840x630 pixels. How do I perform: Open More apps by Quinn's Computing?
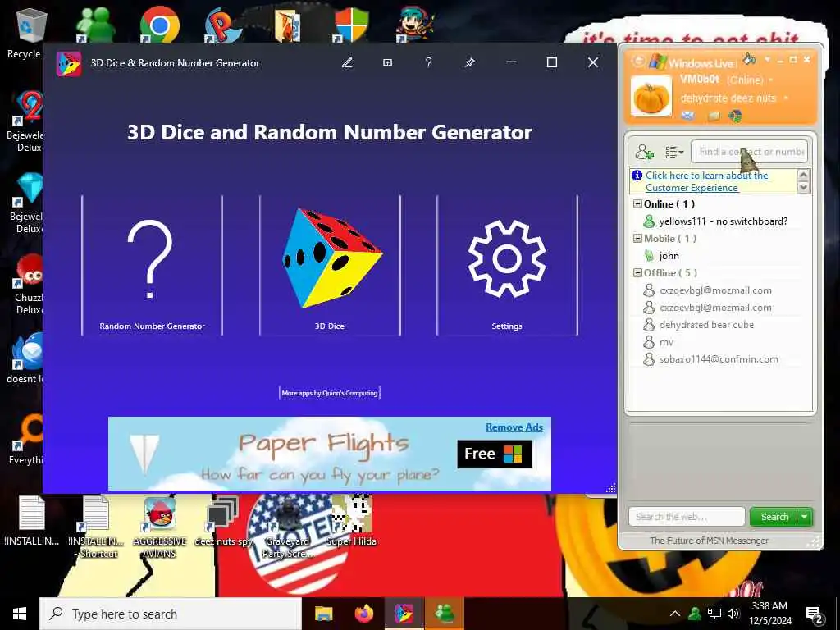330,393
